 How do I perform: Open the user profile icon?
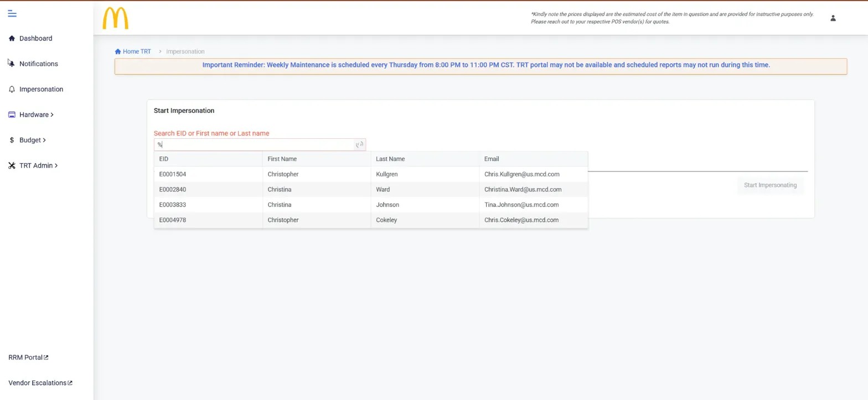(833, 18)
